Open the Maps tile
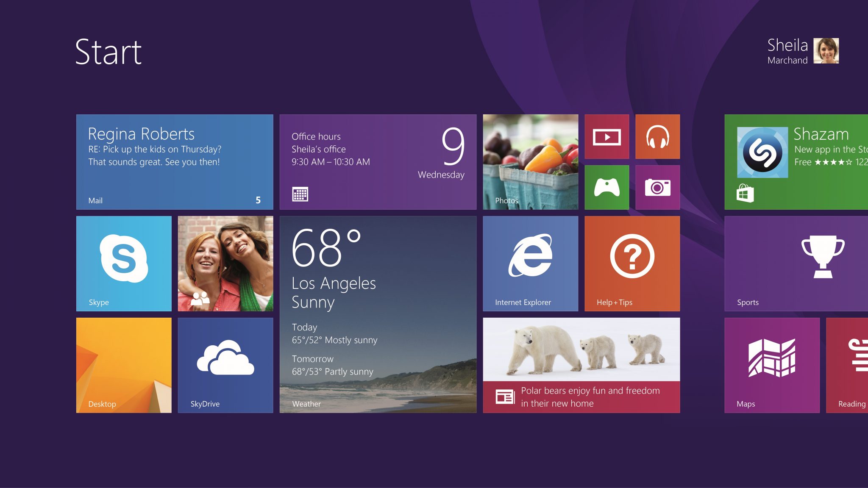The width and height of the screenshot is (868, 488). coord(772,364)
